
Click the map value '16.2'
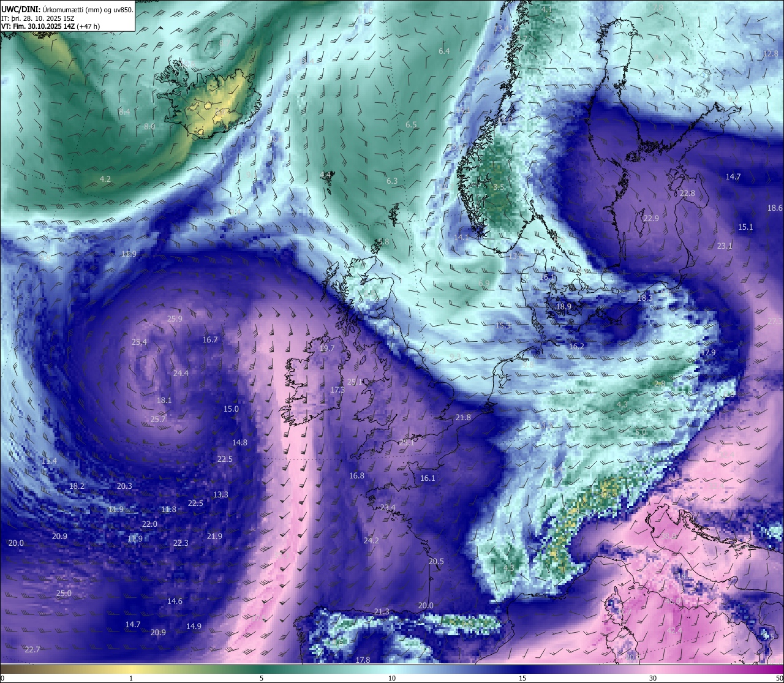coord(576,346)
